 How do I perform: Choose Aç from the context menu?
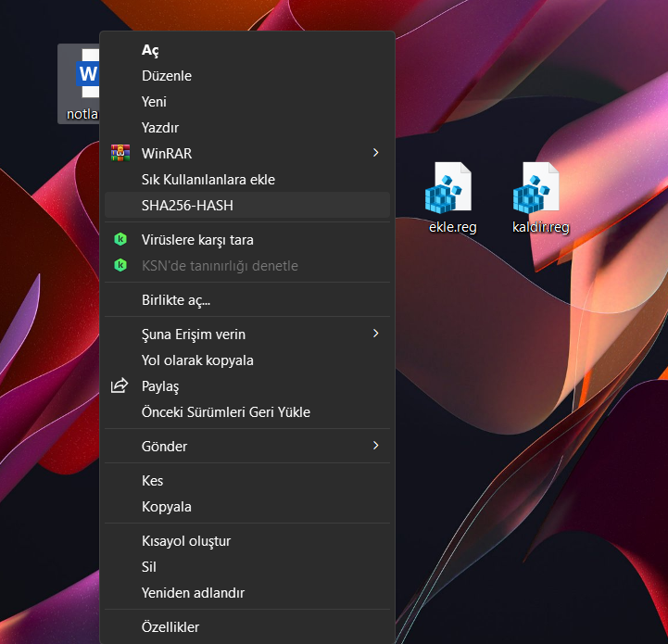click(x=150, y=50)
